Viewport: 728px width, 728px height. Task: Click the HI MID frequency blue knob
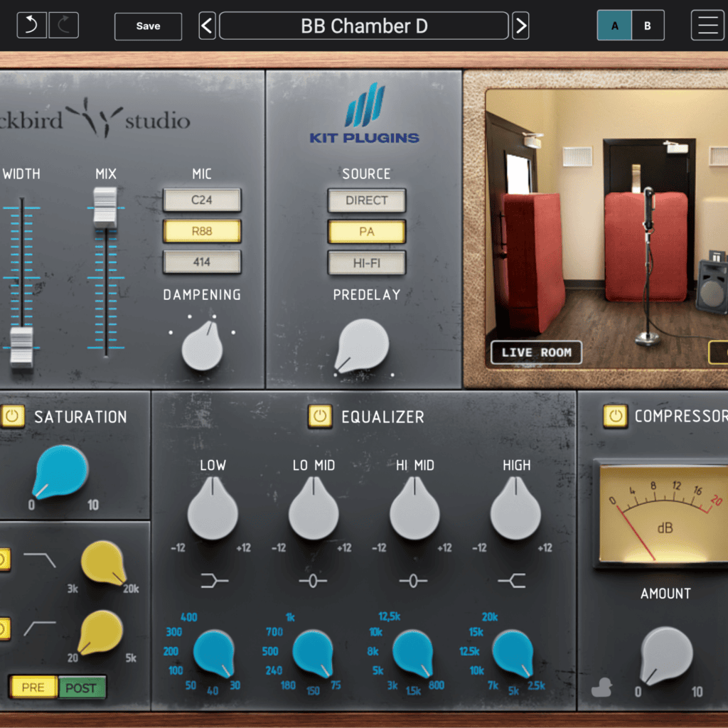(x=413, y=653)
